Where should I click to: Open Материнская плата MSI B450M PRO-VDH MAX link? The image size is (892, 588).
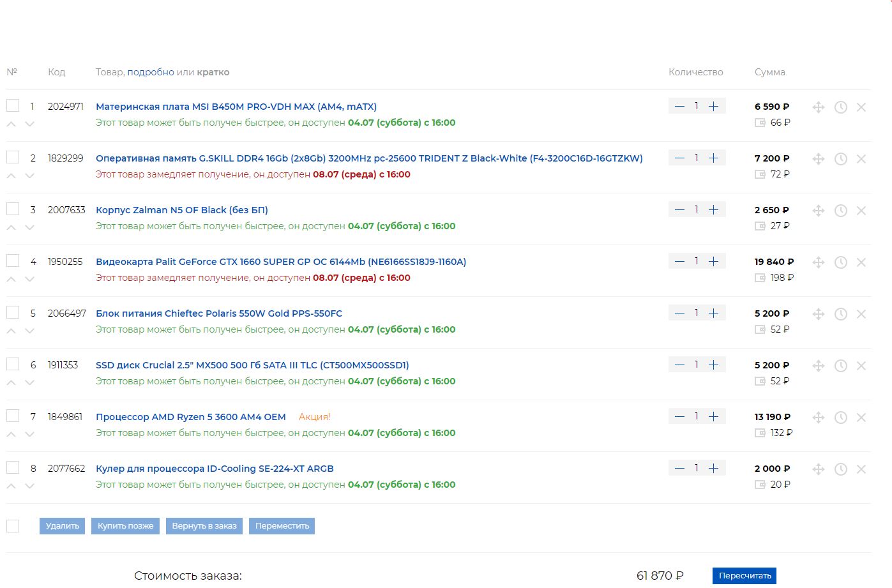236,107
